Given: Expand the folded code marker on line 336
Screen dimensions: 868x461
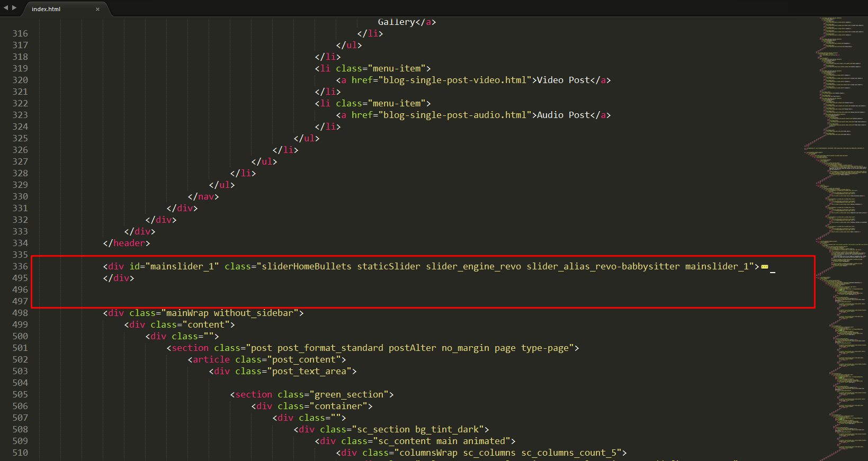Looking at the screenshot, I should click(764, 267).
